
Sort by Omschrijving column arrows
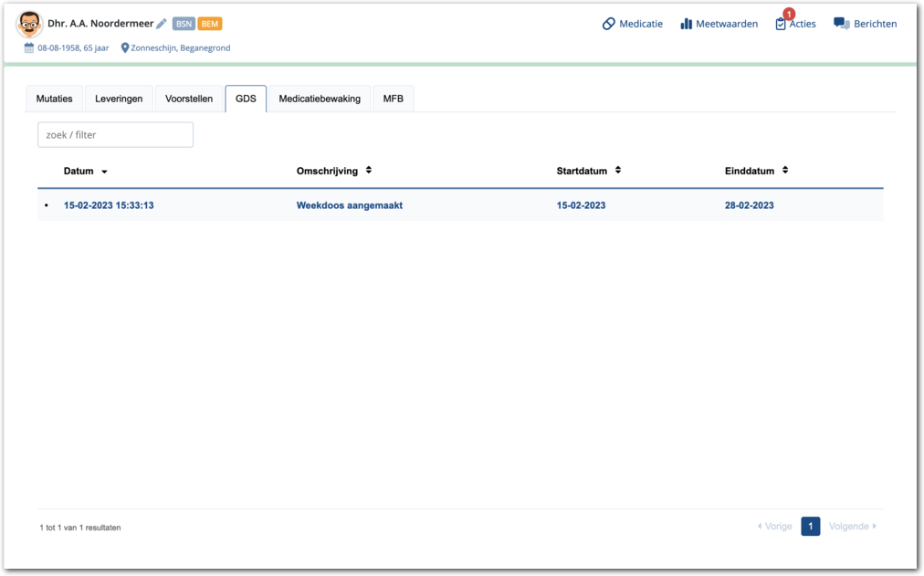coord(369,171)
